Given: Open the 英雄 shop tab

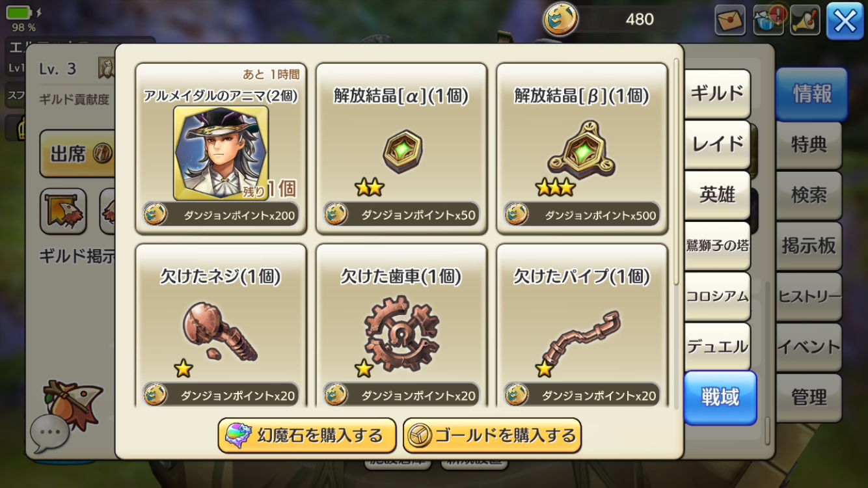Looking at the screenshot, I should point(717,195).
